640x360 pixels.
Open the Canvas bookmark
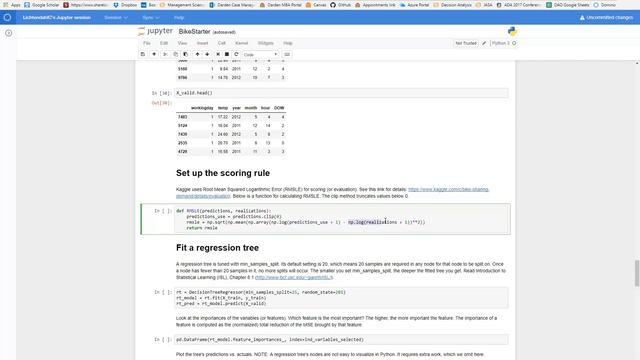click(x=316, y=5)
